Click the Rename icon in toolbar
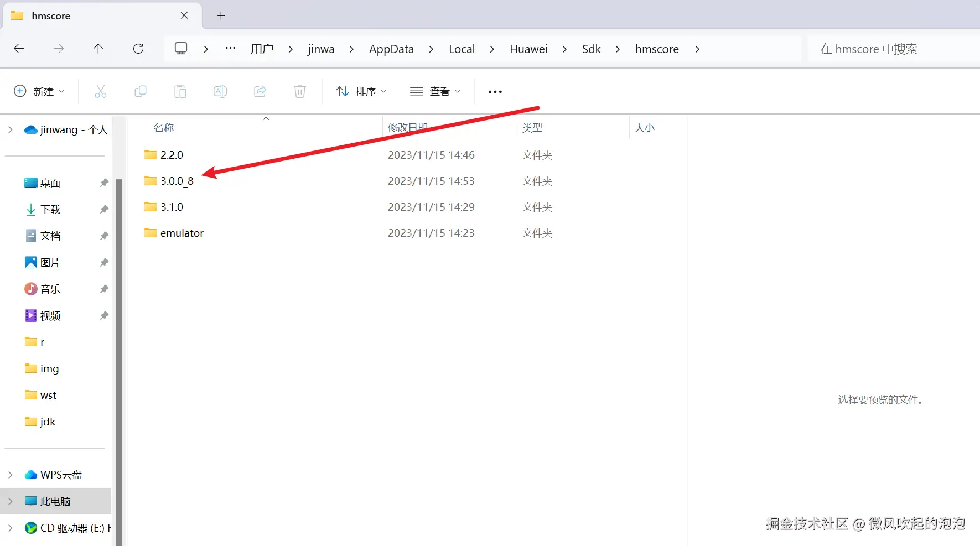980x546 pixels. 220,91
